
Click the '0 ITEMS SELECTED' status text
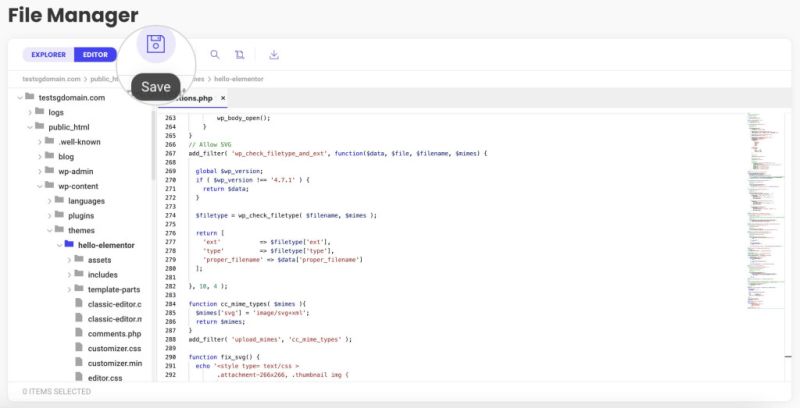coord(57,392)
